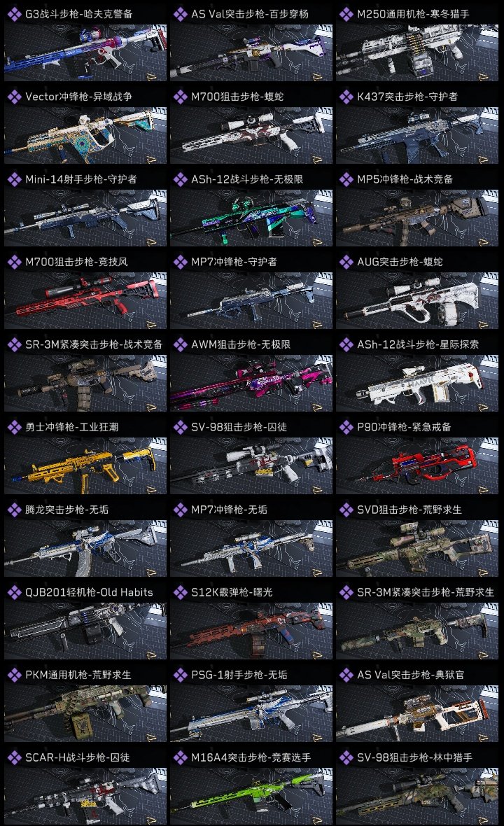Click the rarity icon next to ASh-12战斗步枪-无极限
The height and width of the screenshot is (826, 504).
pos(181,179)
